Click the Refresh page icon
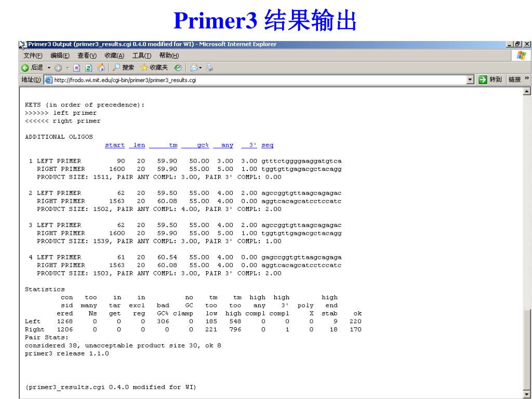This screenshot has width=532, height=399. click(88, 68)
